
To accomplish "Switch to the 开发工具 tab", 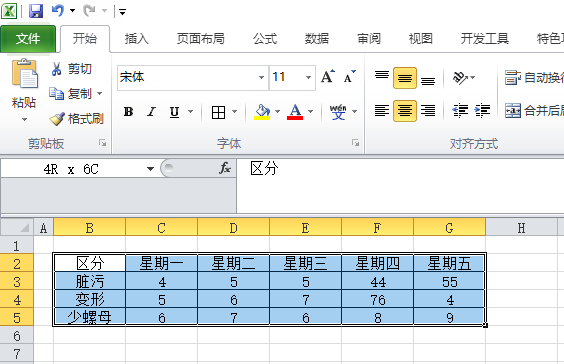I will (x=485, y=38).
